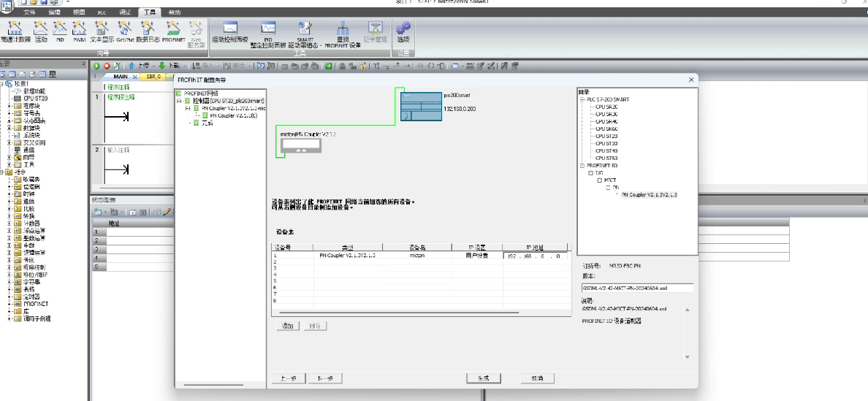Start the 文本显示 wizard
This screenshot has width=868, height=401.
coord(102,31)
